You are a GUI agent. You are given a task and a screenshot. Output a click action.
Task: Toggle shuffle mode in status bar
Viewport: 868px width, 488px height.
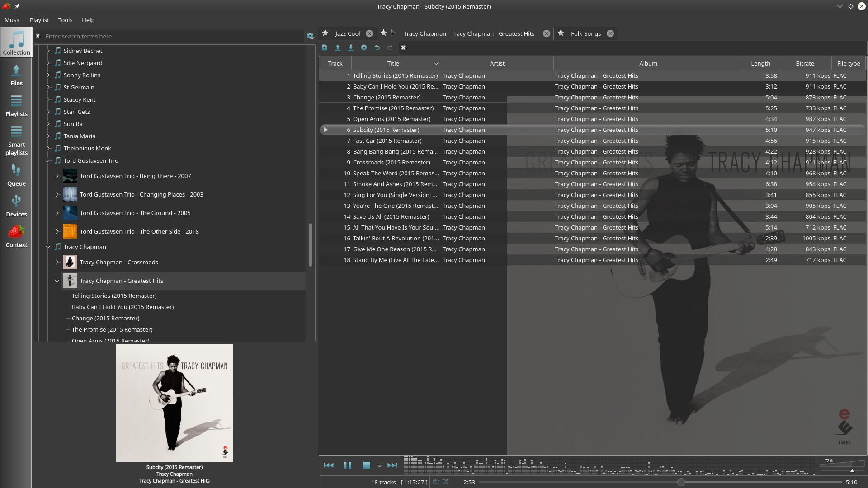(x=446, y=482)
